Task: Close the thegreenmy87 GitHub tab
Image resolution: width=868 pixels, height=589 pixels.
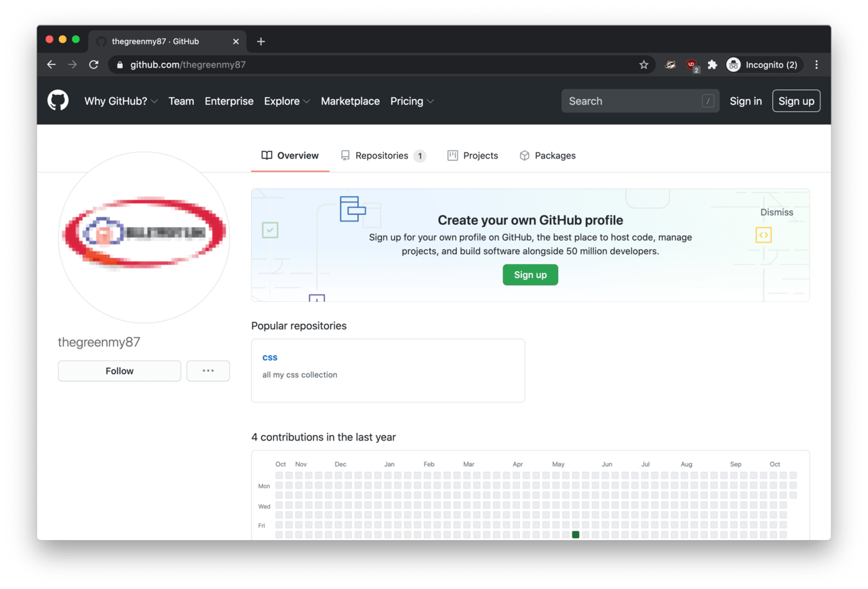Action: [x=236, y=41]
